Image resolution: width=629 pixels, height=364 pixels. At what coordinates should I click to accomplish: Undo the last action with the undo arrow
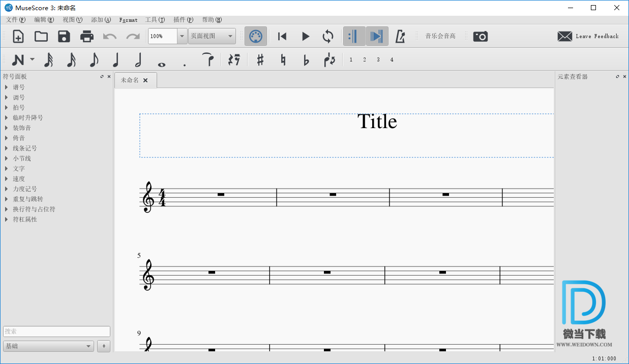click(110, 36)
